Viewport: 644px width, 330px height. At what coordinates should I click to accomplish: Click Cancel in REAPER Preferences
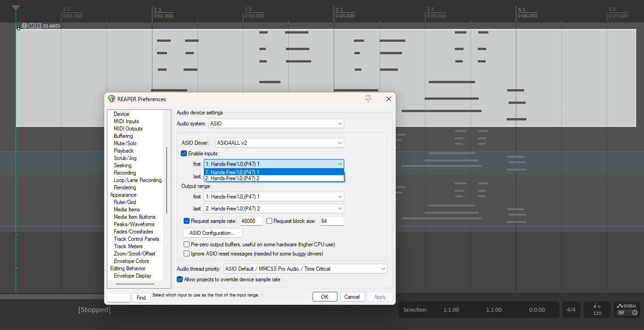click(352, 297)
